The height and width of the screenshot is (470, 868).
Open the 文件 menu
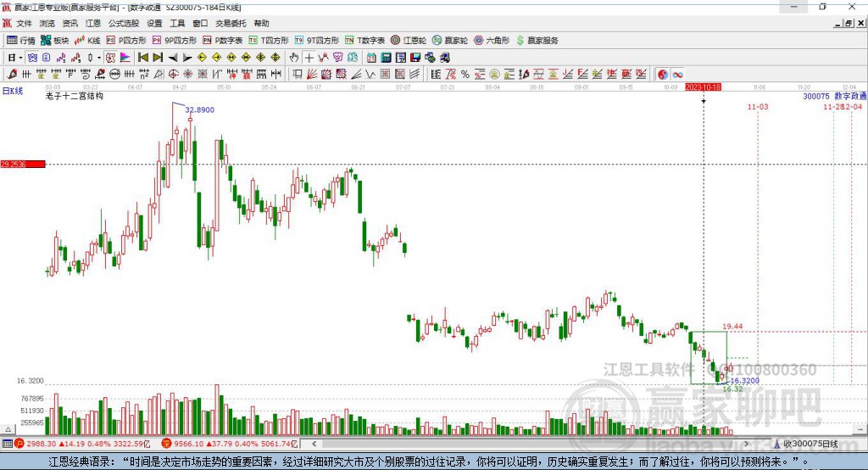pos(25,23)
